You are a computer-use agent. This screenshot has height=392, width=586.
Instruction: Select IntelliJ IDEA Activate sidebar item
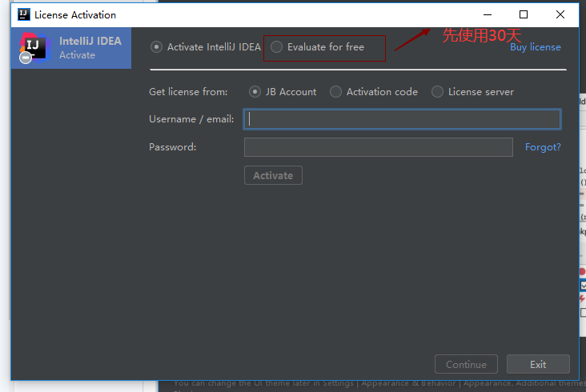pyautogui.click(x=71, y=48)
